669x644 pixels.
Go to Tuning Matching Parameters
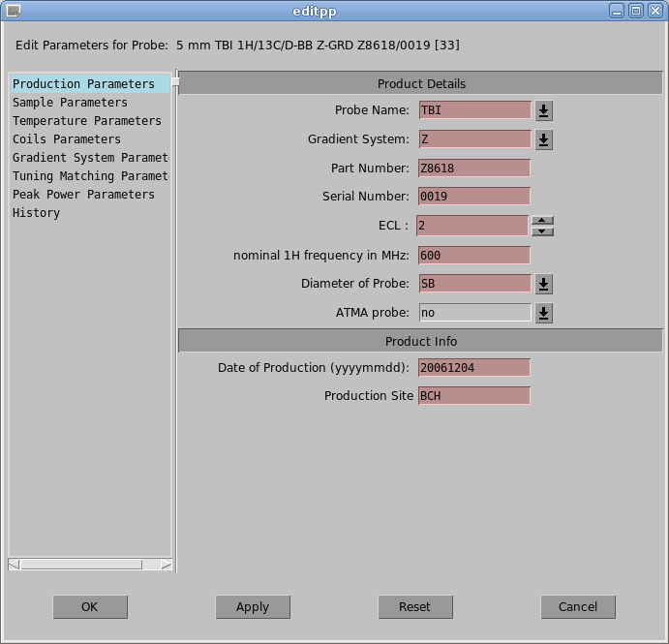click(90, 176)
